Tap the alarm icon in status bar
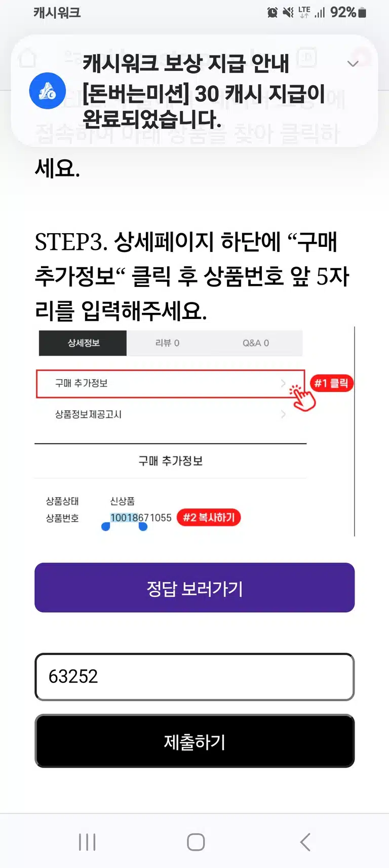389x868 pixels. [x=273, y=12]
